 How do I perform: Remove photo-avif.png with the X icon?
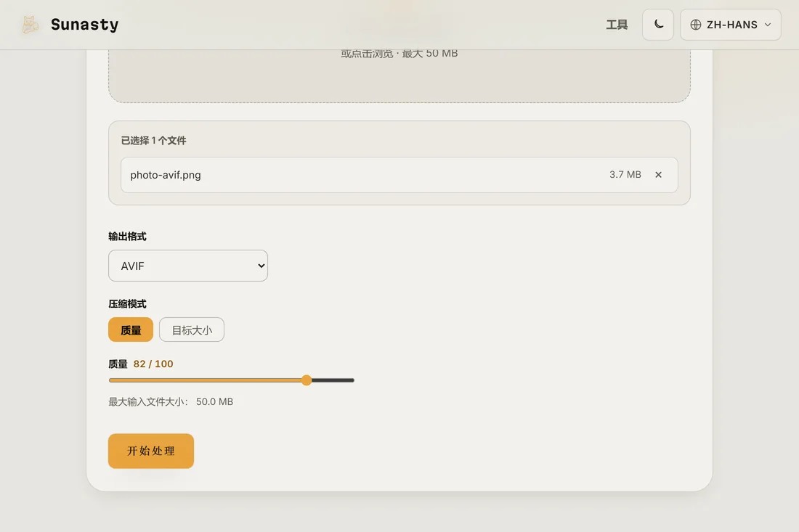tap(658, 175)
